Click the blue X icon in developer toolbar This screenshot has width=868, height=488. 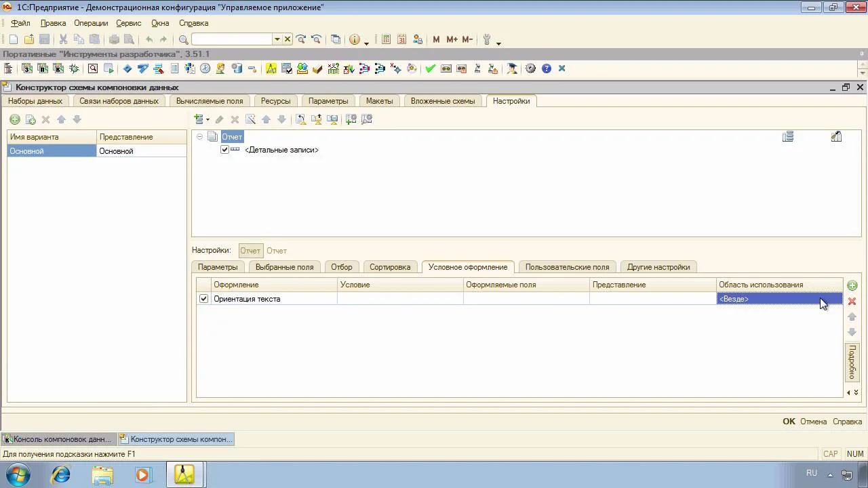(x=561, y=68)
